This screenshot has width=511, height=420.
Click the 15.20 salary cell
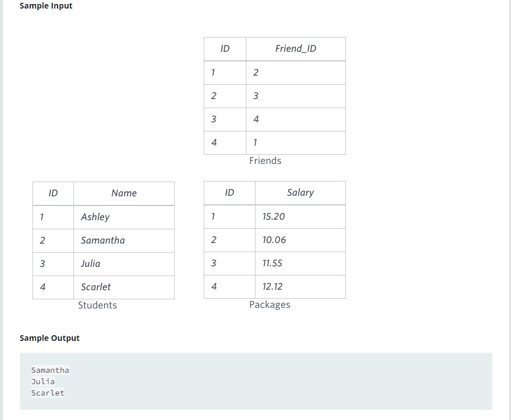[274, 216]
